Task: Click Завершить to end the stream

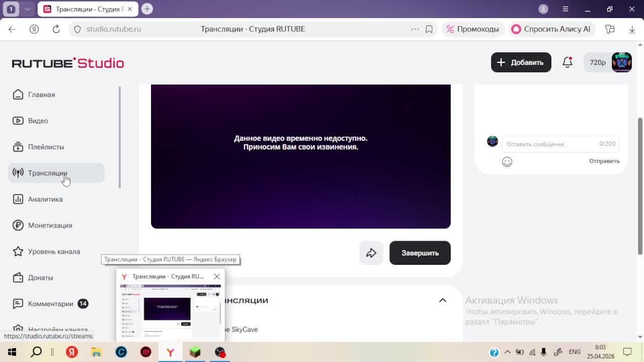Action: 420,253
